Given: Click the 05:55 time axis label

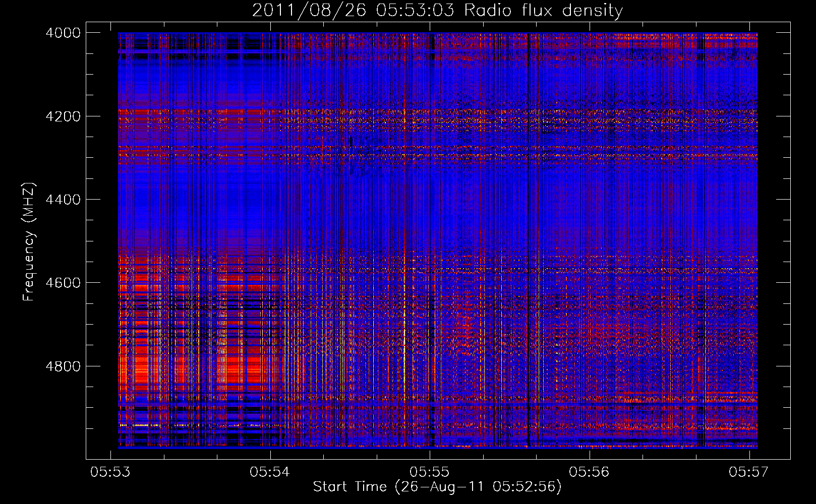Looking at the screenshot, I should coord(429,472).
